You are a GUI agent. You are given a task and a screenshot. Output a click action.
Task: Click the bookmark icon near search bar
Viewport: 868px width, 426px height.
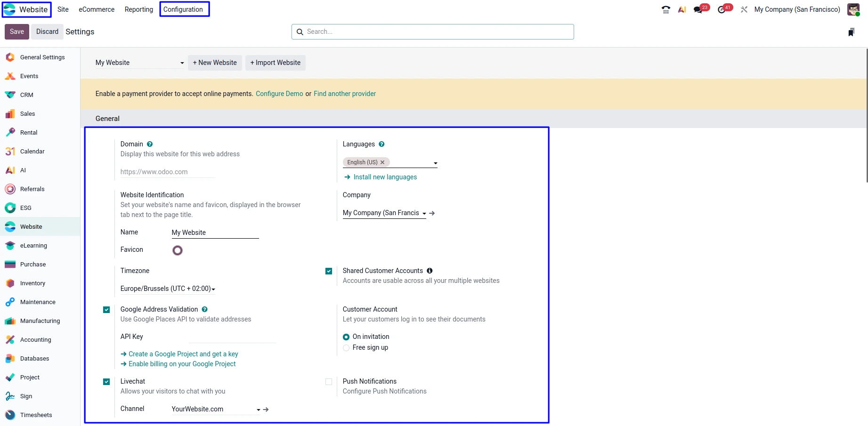(851, 32)
